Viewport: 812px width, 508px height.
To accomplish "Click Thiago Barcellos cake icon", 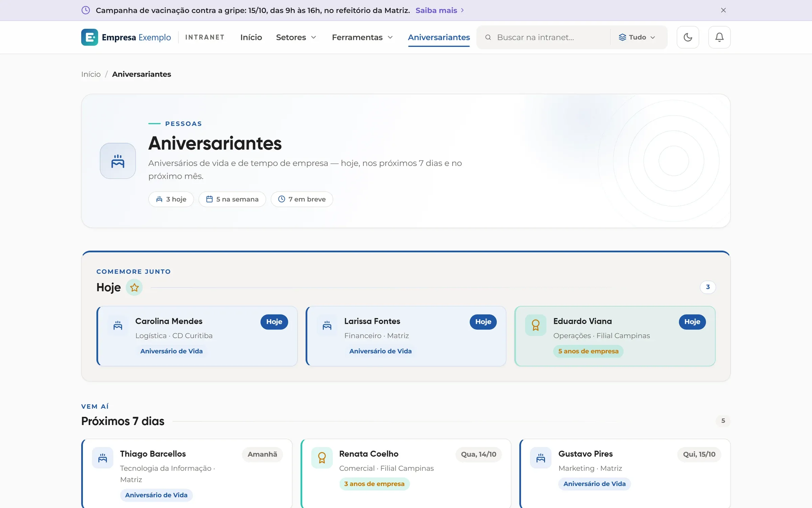I will point(103,458).
